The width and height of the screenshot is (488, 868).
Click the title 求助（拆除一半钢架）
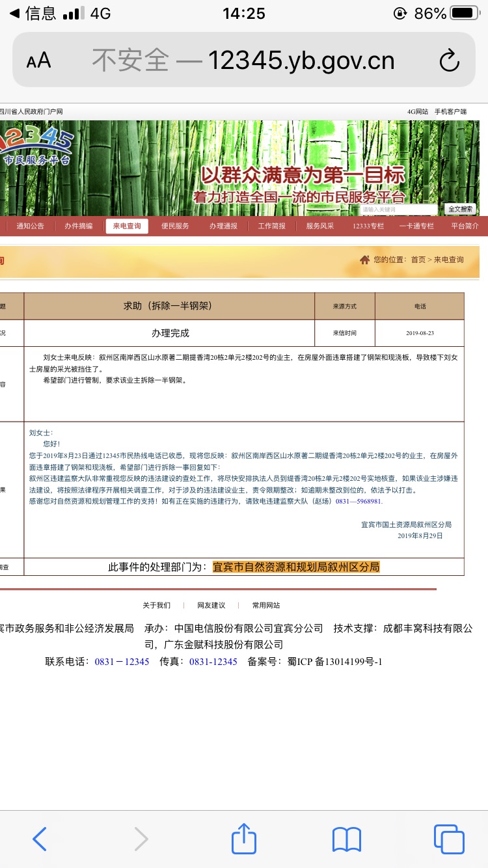(x=168, y=306)
